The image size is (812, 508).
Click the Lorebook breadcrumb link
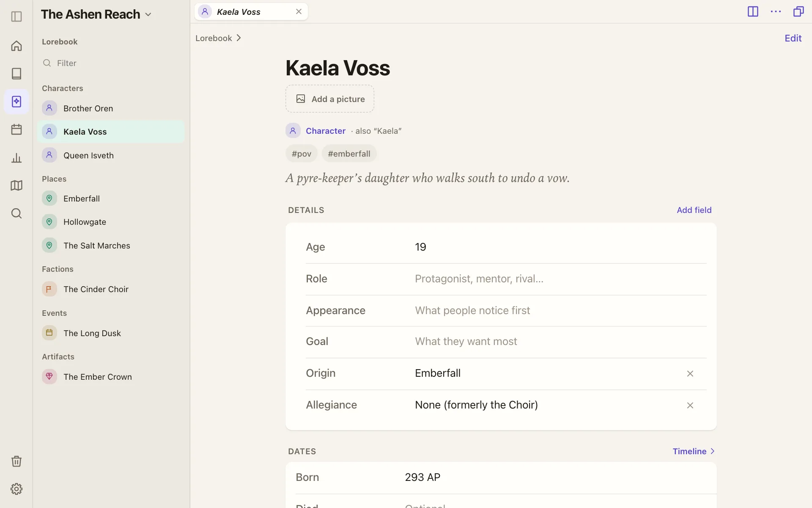(214, 38)
